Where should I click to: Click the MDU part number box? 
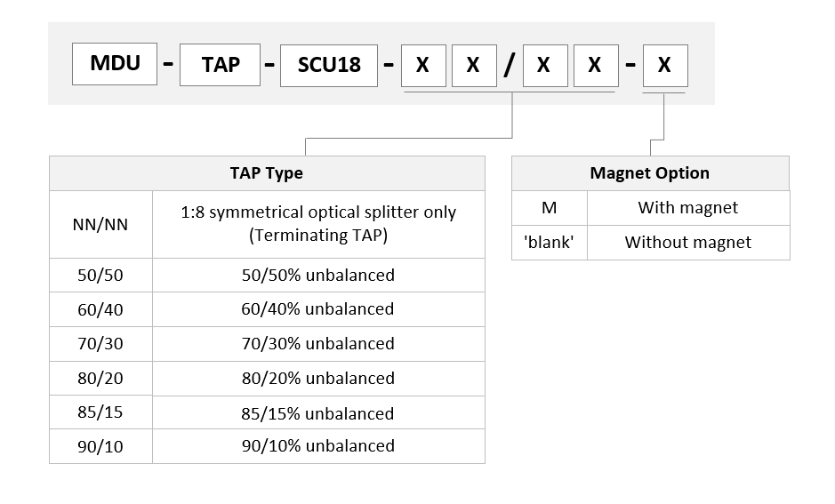click(115, 64)
